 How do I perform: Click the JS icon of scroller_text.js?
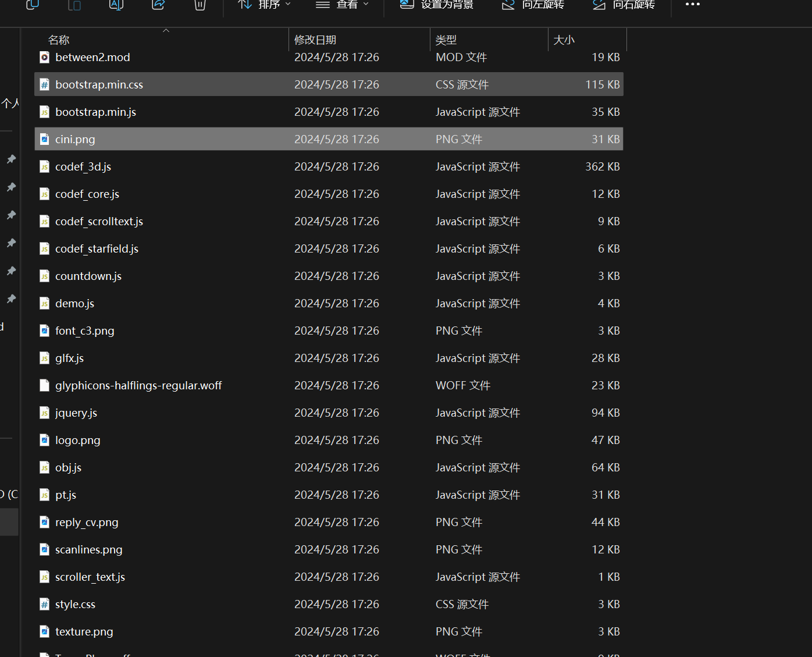coord(44,577)
